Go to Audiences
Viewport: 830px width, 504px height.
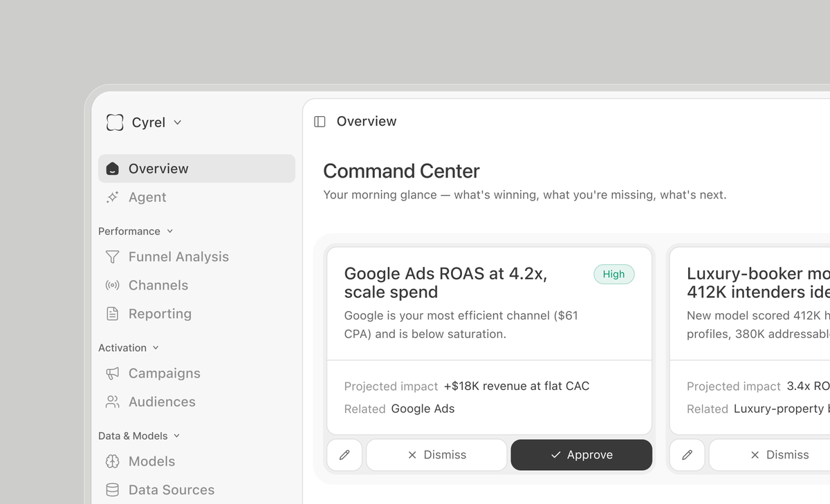[x=196, y=402]
